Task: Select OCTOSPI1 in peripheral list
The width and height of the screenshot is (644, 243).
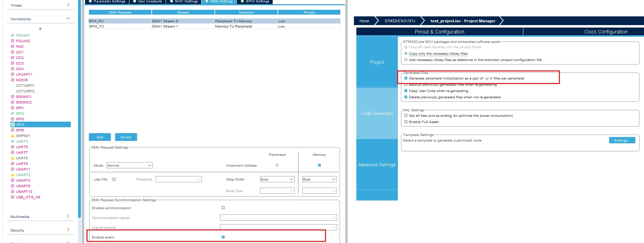Action: 25,85
